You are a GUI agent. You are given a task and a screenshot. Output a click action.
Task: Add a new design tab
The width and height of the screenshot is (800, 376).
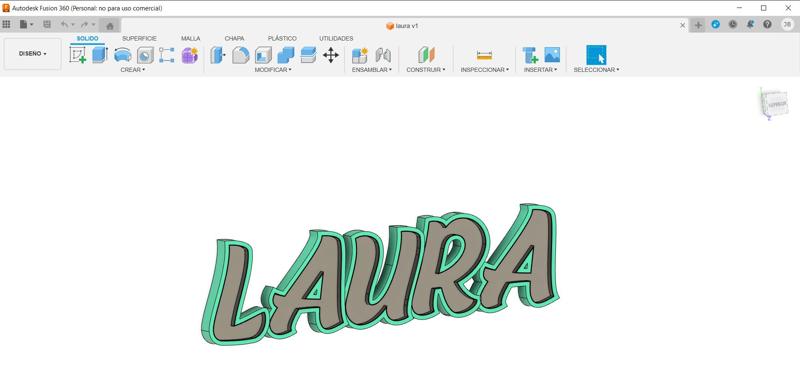pyautogui.click(x=698, y=25)
